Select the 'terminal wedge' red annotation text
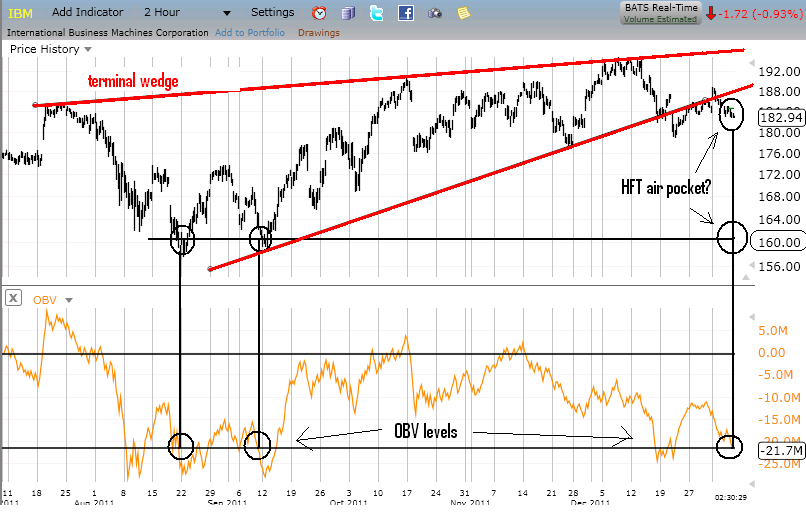This screenshot has width=806, height=518. click(133, 81)
